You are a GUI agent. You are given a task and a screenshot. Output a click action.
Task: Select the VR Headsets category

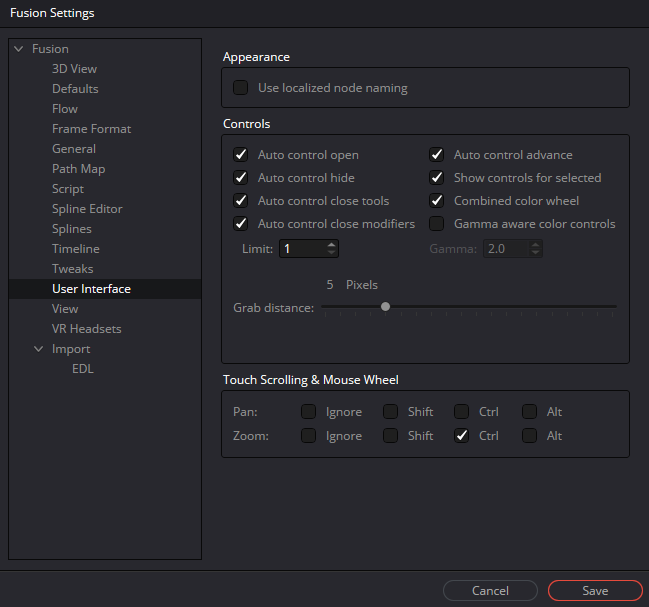86,329
